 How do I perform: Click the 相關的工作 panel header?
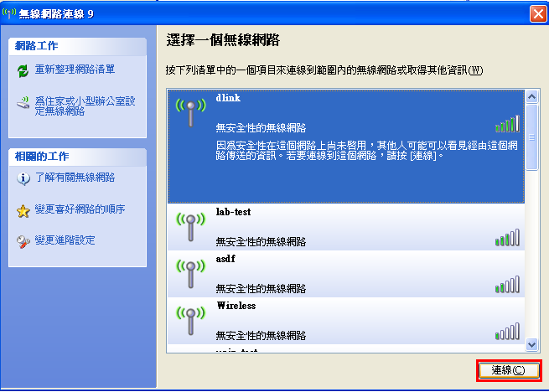(x=77, y=157)
